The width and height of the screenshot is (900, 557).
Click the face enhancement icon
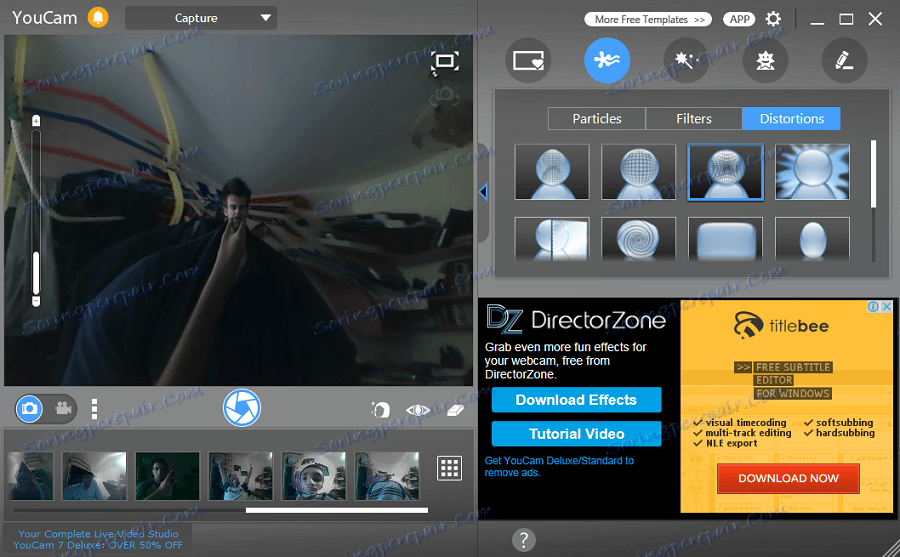380,409
